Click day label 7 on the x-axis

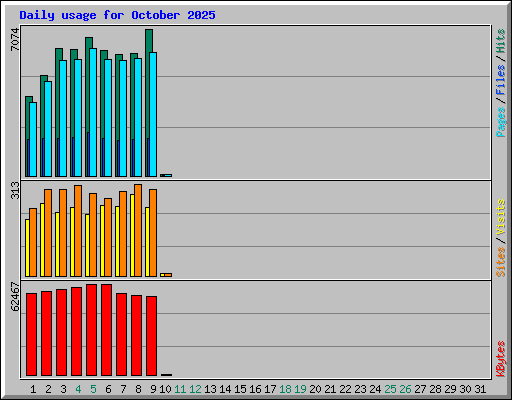coord(123,389)
